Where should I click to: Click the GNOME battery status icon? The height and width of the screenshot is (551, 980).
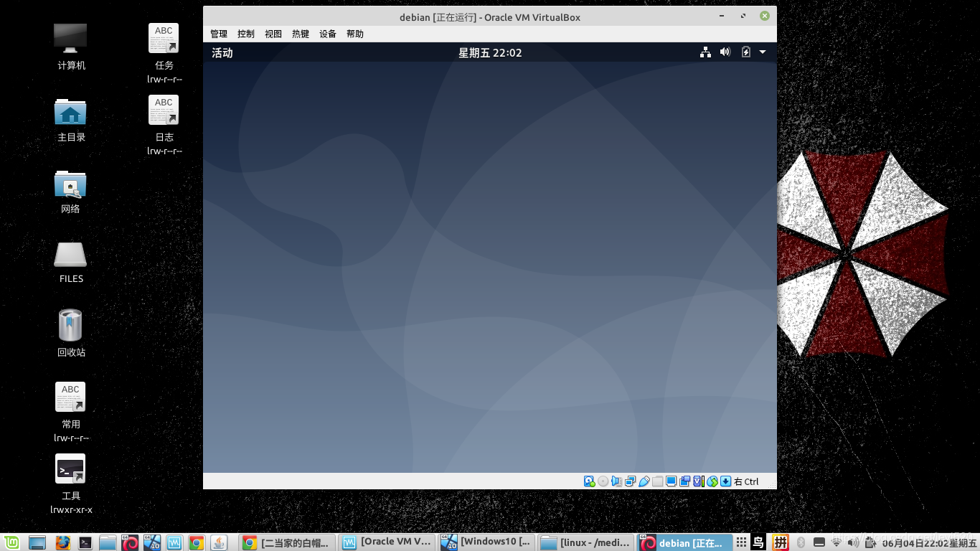point(745,52)
